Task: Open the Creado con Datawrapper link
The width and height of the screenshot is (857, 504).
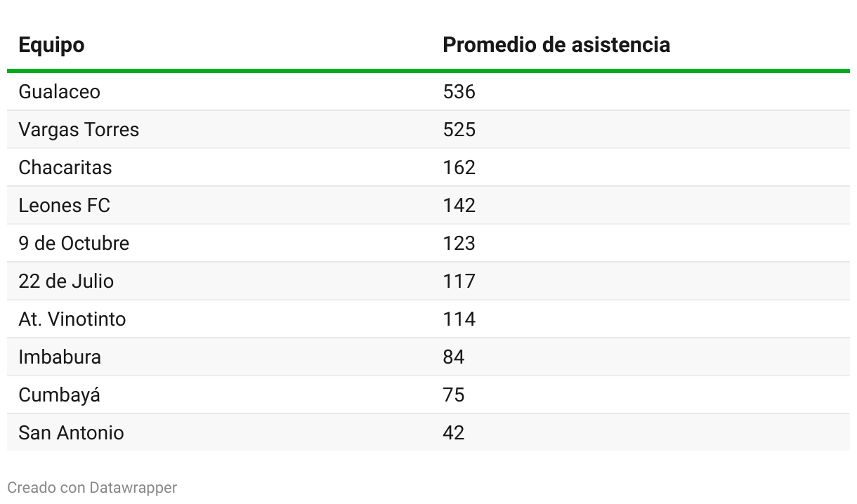Action: click(92, 487)
